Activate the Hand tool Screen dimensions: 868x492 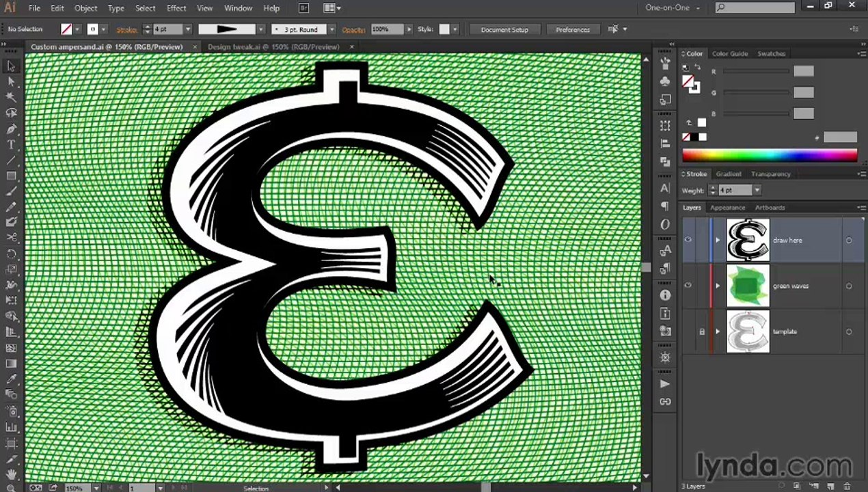[11, 473]
